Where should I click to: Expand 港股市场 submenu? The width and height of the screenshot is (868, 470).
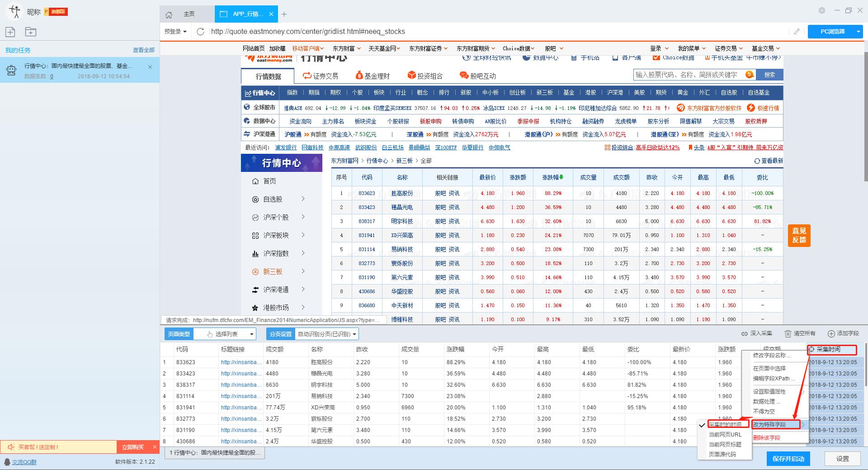[303, 307]
